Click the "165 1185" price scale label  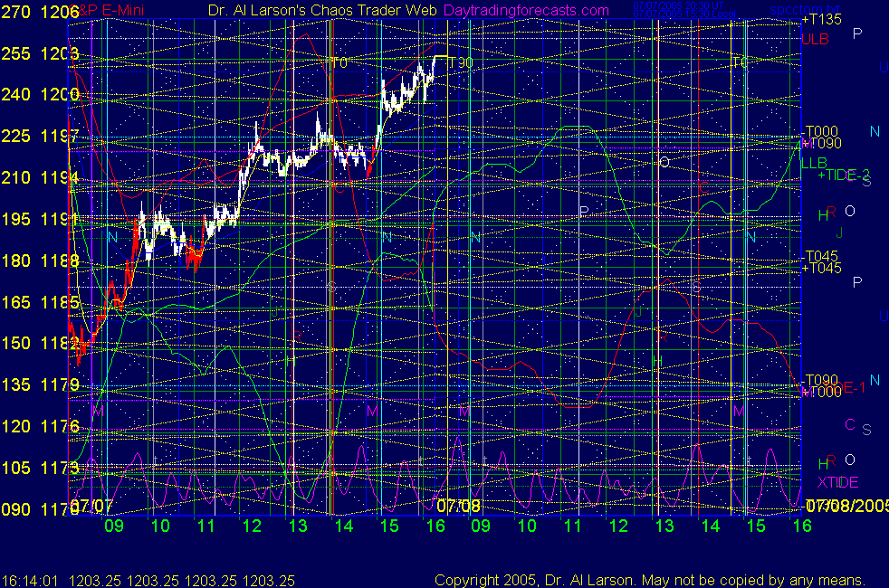(40, 302)
